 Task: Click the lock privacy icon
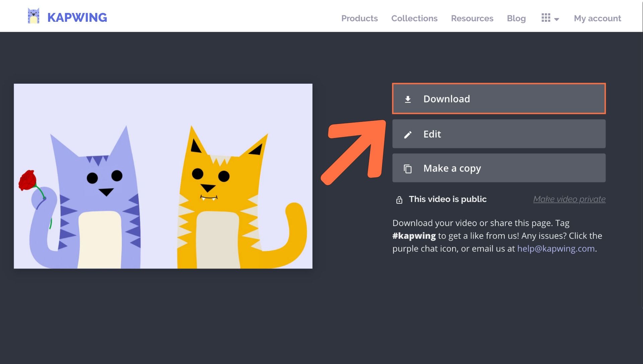[x=399, y=200]
